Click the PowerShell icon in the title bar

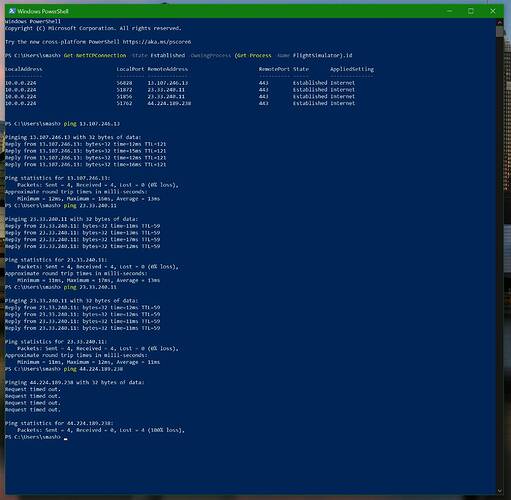click(12, 11)
